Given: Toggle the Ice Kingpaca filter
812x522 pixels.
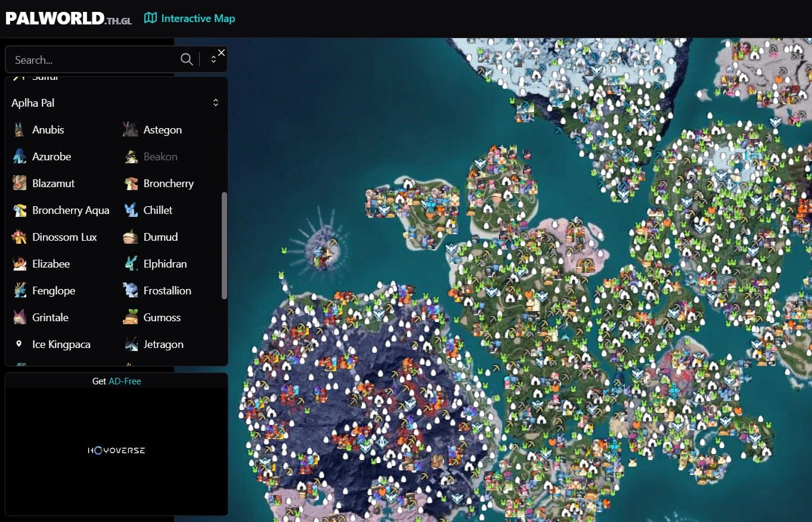Looking at the screenshot, I should (x=52, y=344).
